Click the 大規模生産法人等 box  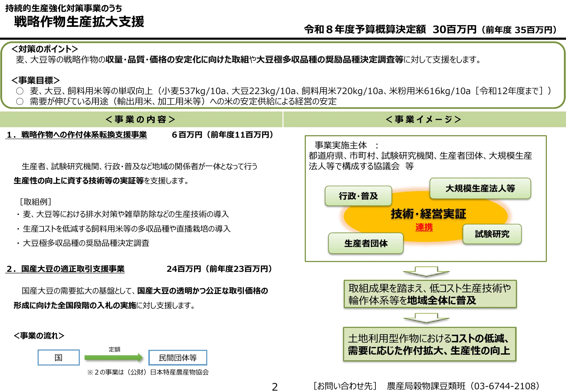pos(480,189)
